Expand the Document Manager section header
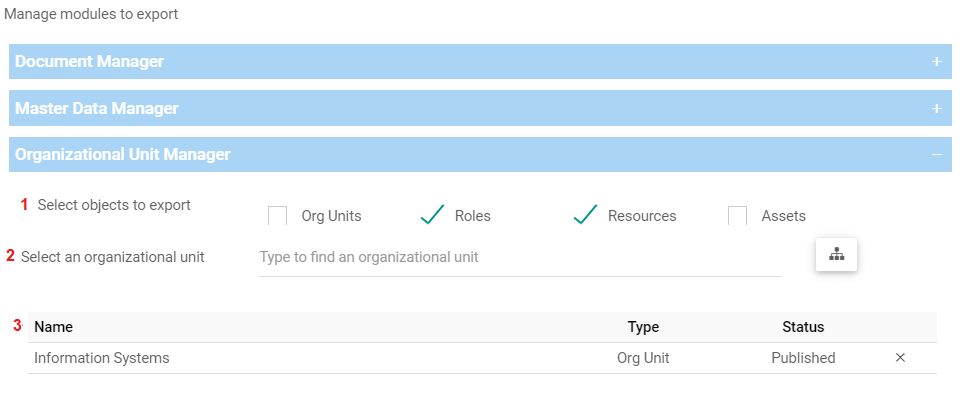Screen dimensions: 971x409 [90, 62]
